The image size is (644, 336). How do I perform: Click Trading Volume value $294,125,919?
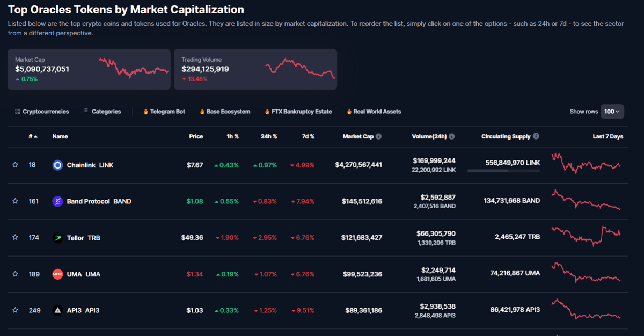tap(206, 69)
